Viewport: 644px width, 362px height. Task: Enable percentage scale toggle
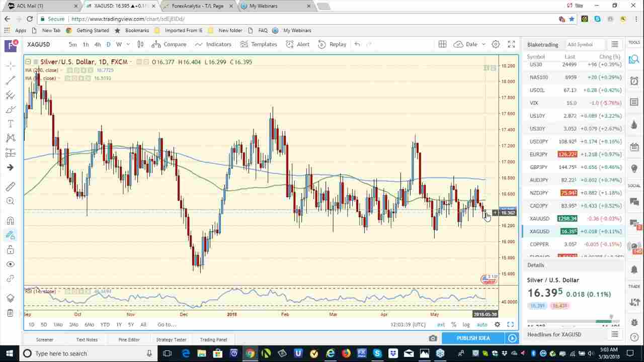point(453,325)
